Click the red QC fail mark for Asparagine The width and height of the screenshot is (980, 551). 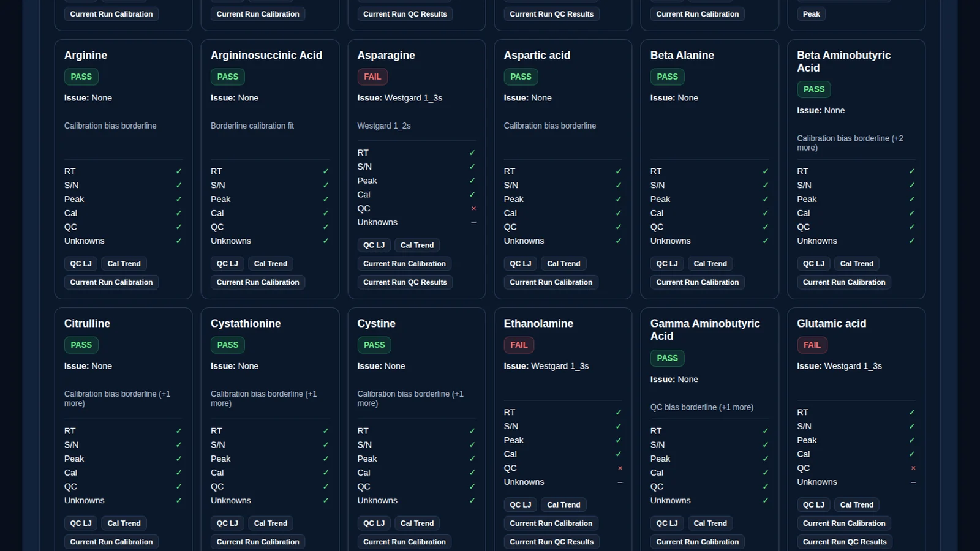pyautogui.click(x=473, y=209)
